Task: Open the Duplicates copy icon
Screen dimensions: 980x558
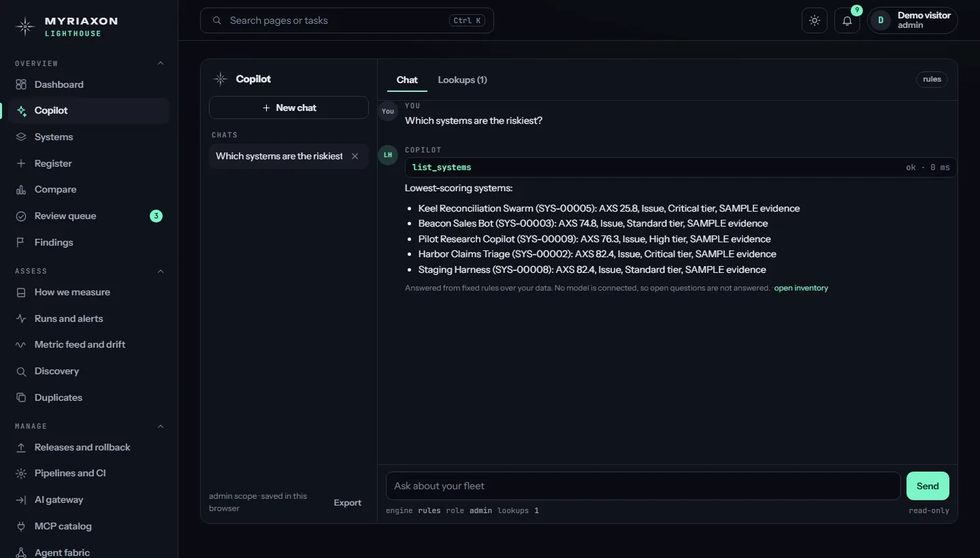Action: 21,397
